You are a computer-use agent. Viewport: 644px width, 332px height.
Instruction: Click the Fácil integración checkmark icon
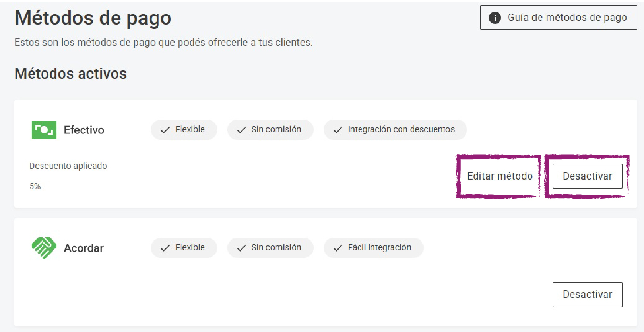pos(338,248)
